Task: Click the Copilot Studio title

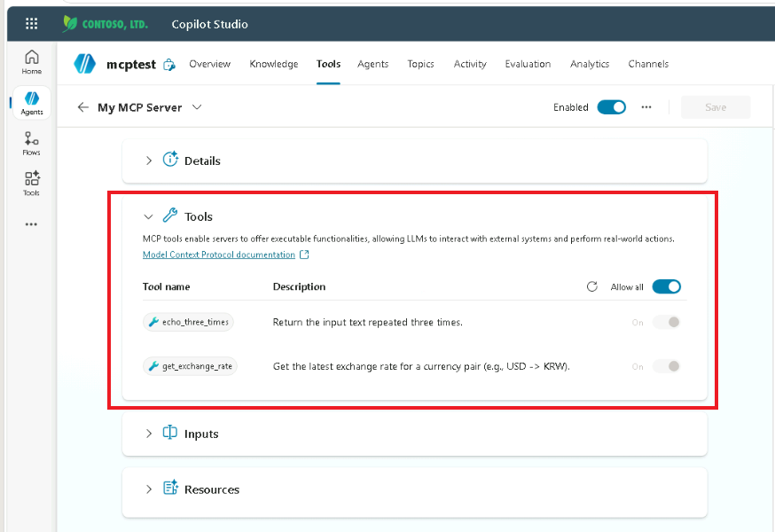Action: [x=209, y=24]
